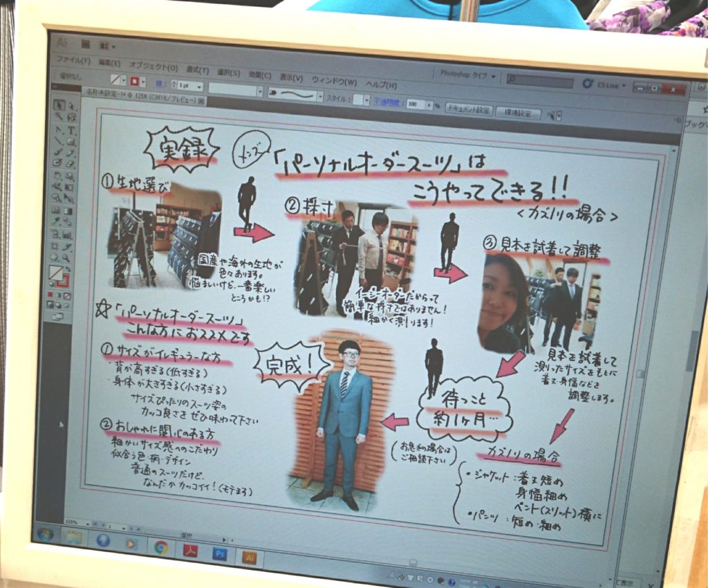Open the Bridge icon in the application bar

pos(85,44)
